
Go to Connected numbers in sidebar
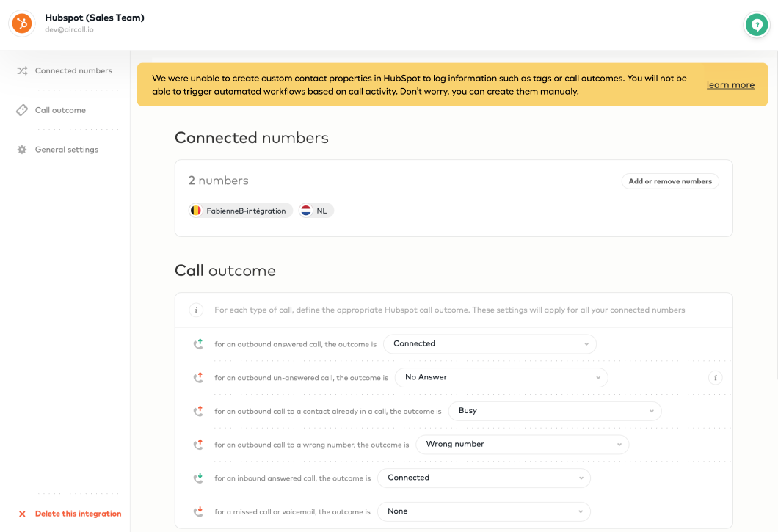tap(73, 71)
